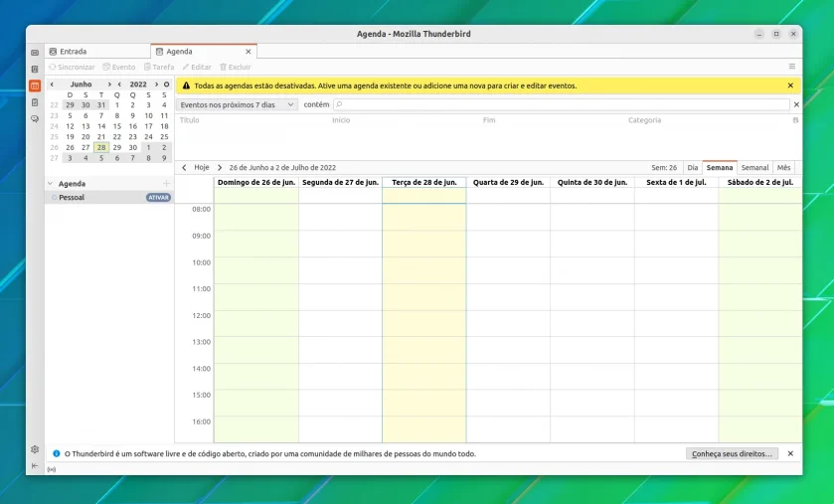Switch to Mês view
Screen dimensions: 835x504
click(x=783, y=167)
